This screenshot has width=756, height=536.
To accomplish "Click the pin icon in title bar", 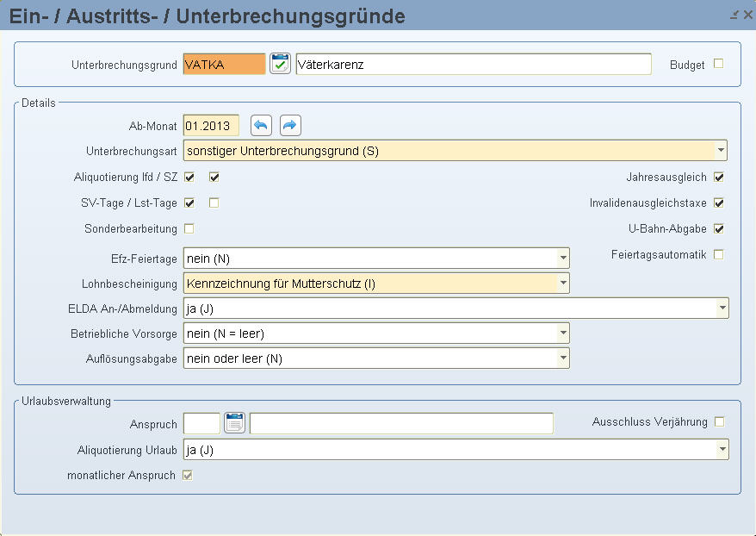I will (734, 15).
